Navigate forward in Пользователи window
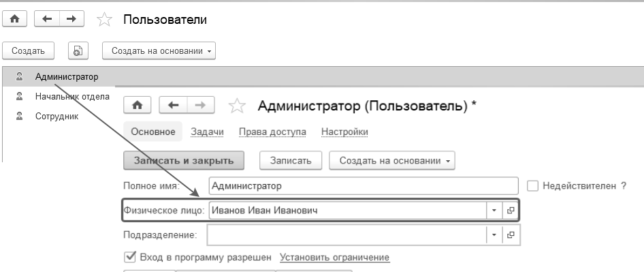 (x=71, y=19)
